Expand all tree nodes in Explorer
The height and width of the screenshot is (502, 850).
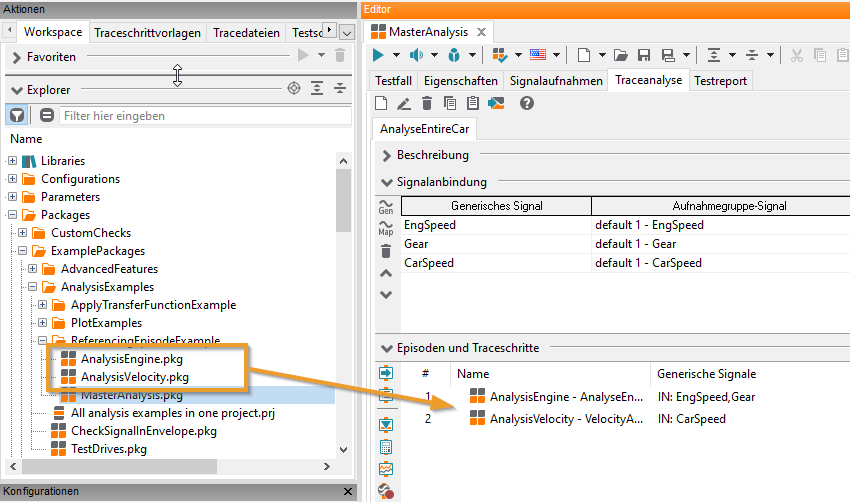[317, 88]
